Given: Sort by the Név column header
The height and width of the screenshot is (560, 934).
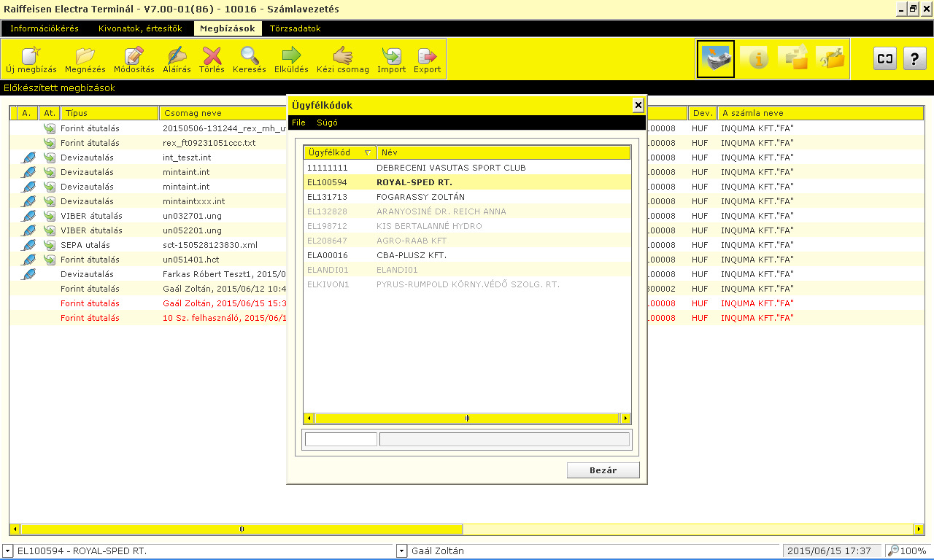Looking at the screenshot, I should click(503, 153).
